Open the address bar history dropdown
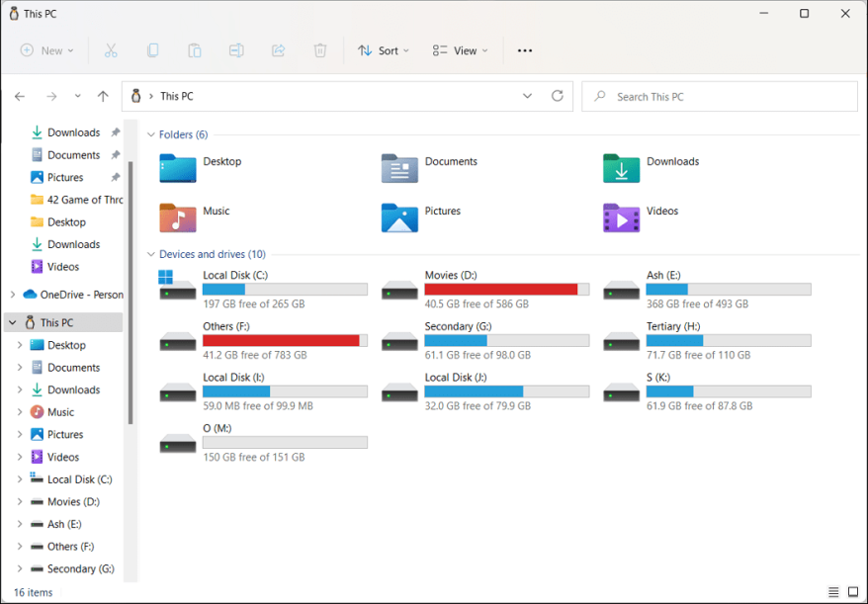 tap(528, 97)
